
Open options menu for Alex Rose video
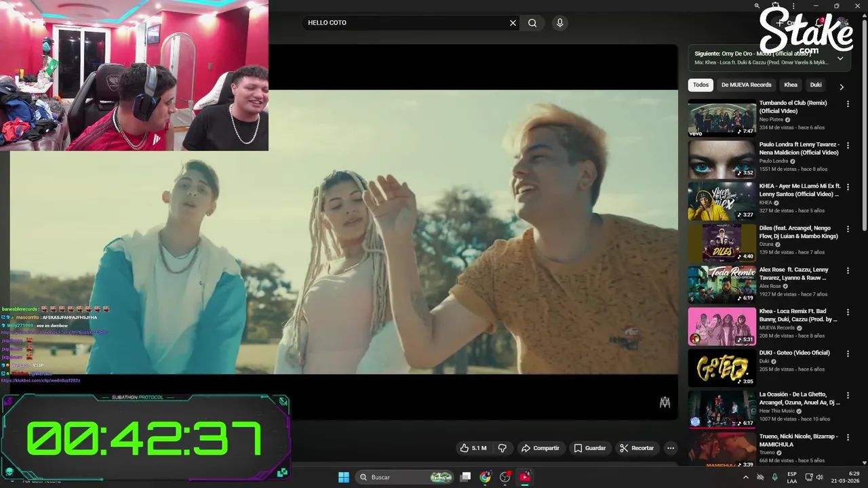point(848,270)
